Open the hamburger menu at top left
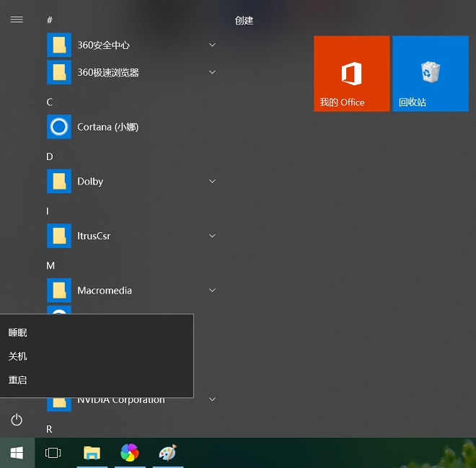The height and width of the screenshot is (468, 476). click(x=17, y=19)
